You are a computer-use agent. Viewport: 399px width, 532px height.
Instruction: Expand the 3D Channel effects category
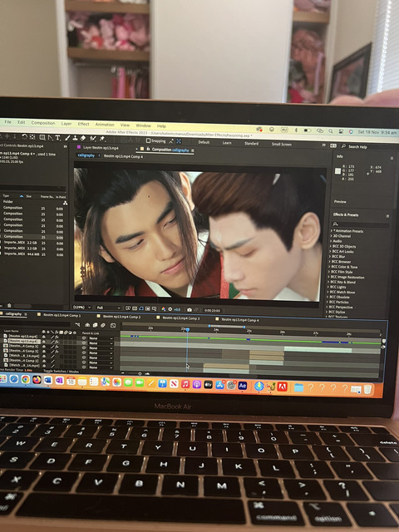coord(332,236)
